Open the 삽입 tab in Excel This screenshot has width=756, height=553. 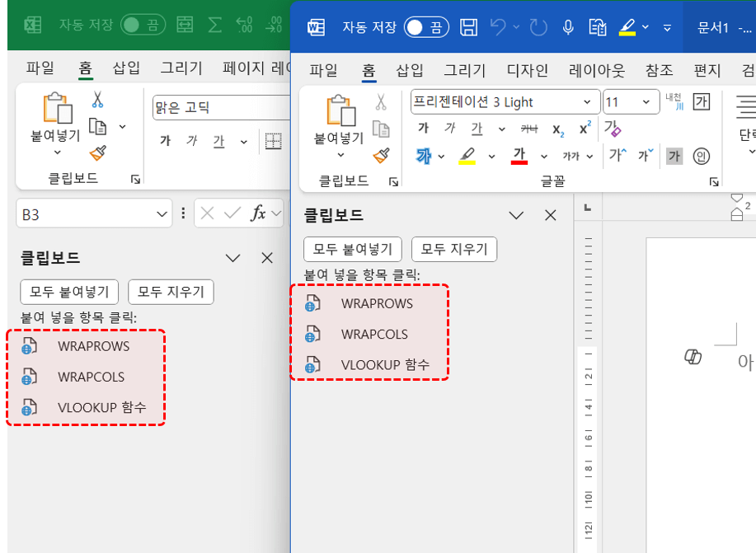[x=126, y=68]
